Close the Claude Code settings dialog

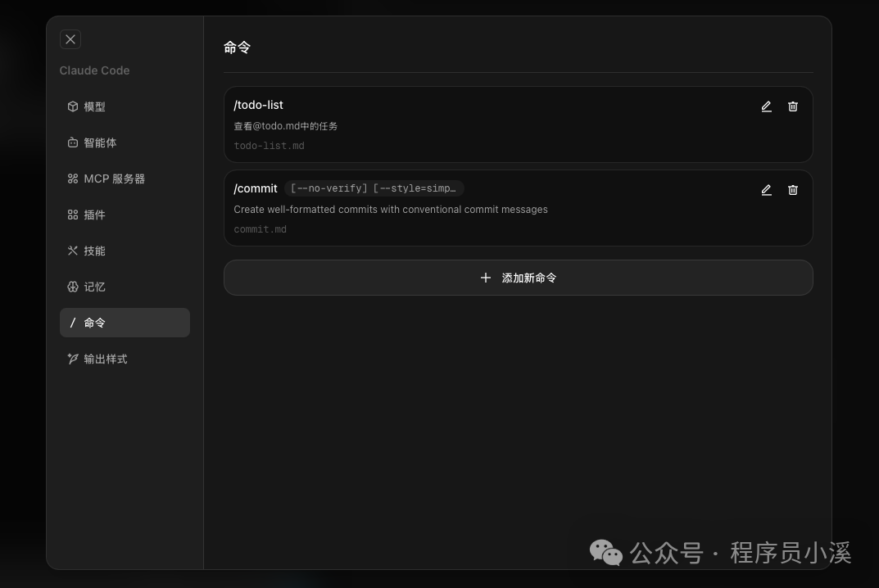pos(70,39)
